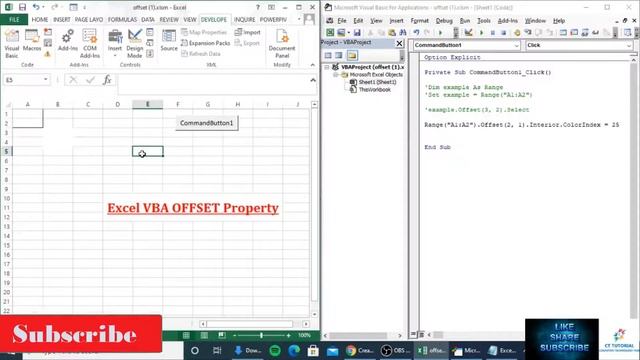
Task: Open the Format menu in VBA editor
Action: (420, 21)
